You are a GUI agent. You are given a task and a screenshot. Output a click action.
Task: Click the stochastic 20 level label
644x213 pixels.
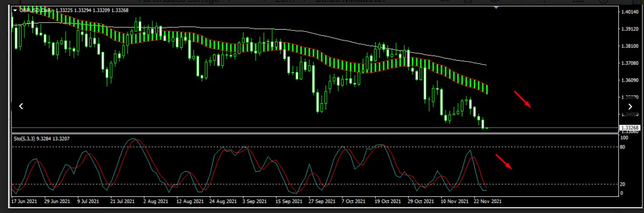[624, 184]
